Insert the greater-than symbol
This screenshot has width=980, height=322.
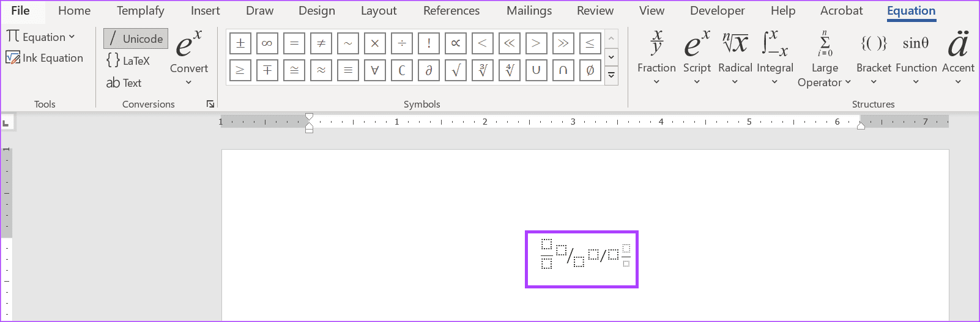coord(536,43)
